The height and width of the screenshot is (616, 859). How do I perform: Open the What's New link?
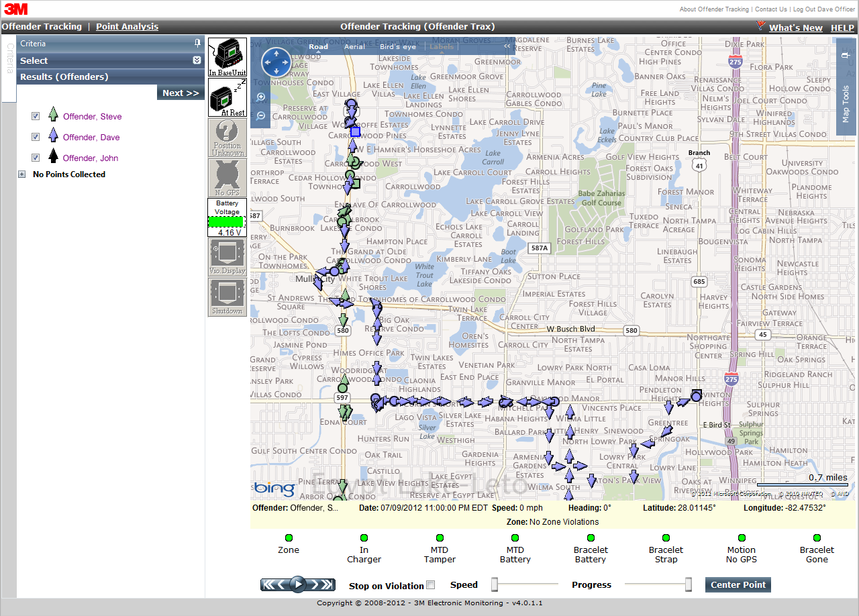[796, 28]
